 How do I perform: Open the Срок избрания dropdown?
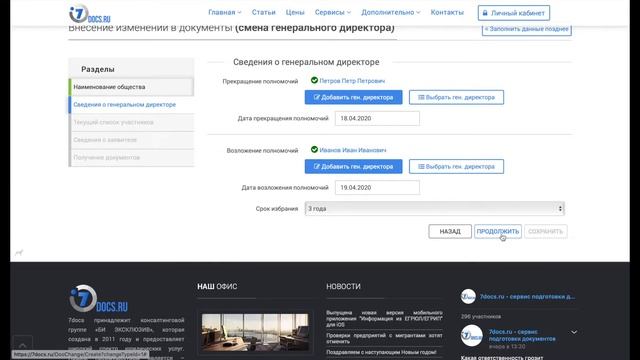pyautogui.click(x=434, y=209)
